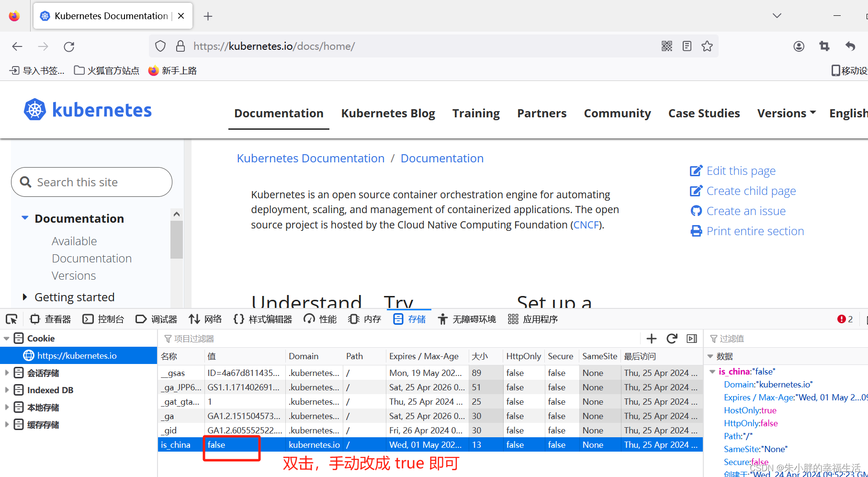Click the Case Studies nav item
Image resolution: width=868 pixels, height=477 pixels.
(704, 114)
